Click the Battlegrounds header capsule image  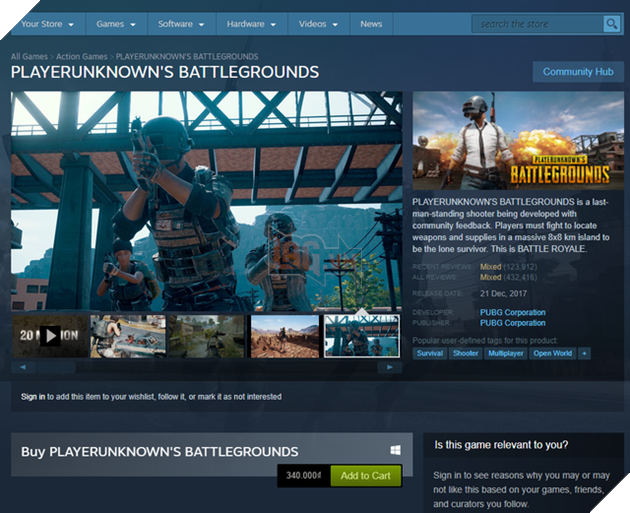(x=518, y=141)
